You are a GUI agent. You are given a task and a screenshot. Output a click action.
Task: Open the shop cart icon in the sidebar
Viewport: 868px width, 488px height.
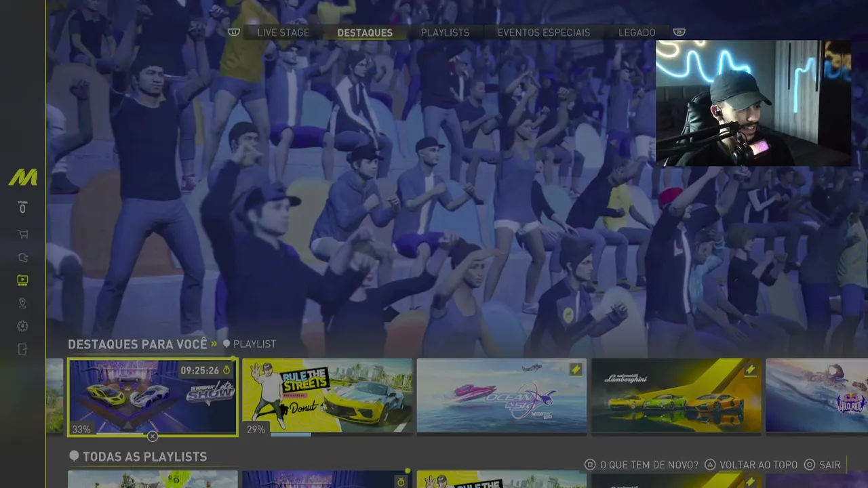[22, 235]
